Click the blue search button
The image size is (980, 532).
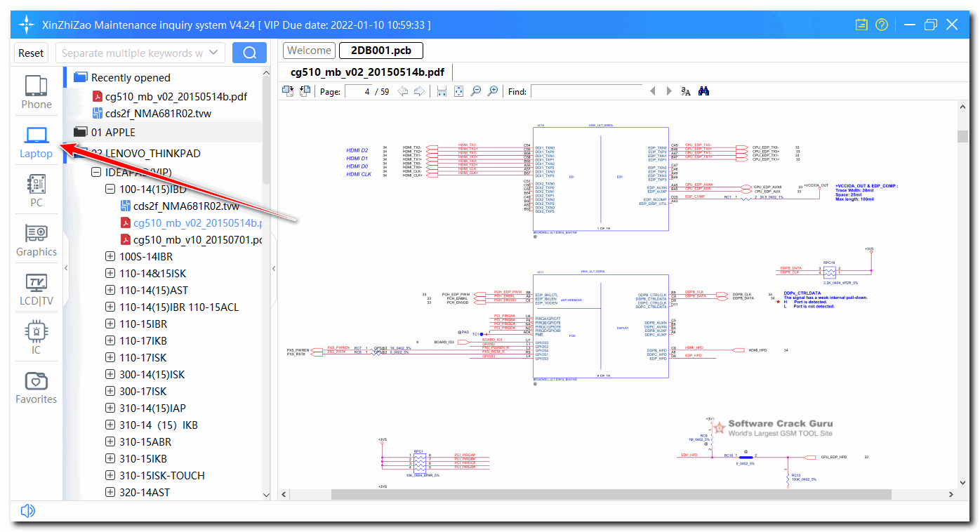click(x=249, y=53)
